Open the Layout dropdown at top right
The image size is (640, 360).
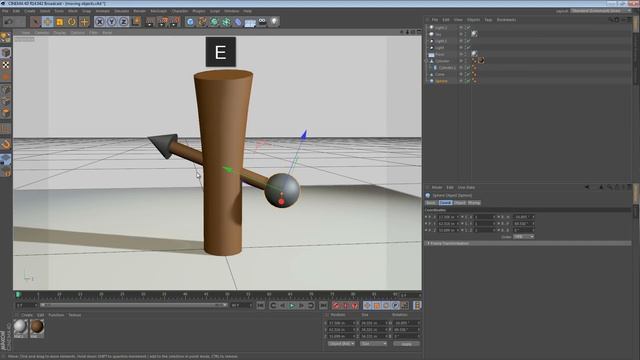point(600,11)
